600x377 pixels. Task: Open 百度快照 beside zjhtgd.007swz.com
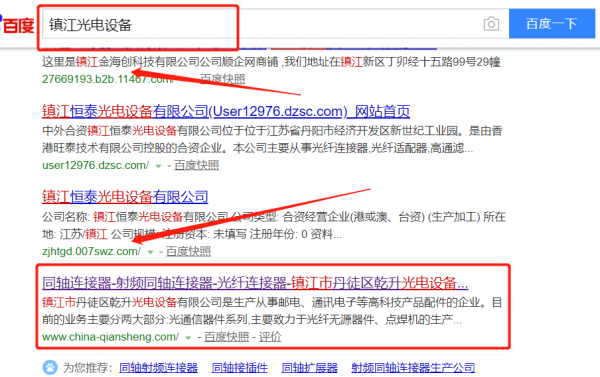[x=189, y=251]
